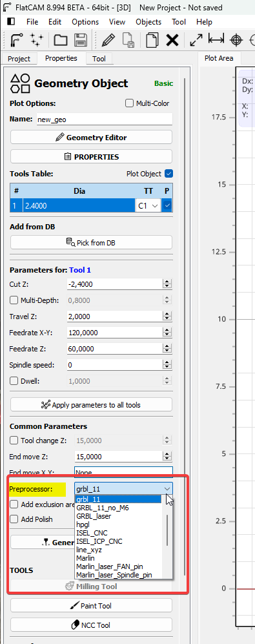Click the Spindle speed spinner arrows
The image size is (255, 644).
click(167, 365)
